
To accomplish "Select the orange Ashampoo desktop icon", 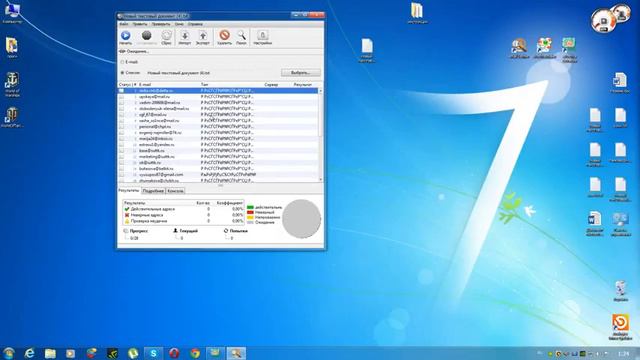I will (620, 327).
